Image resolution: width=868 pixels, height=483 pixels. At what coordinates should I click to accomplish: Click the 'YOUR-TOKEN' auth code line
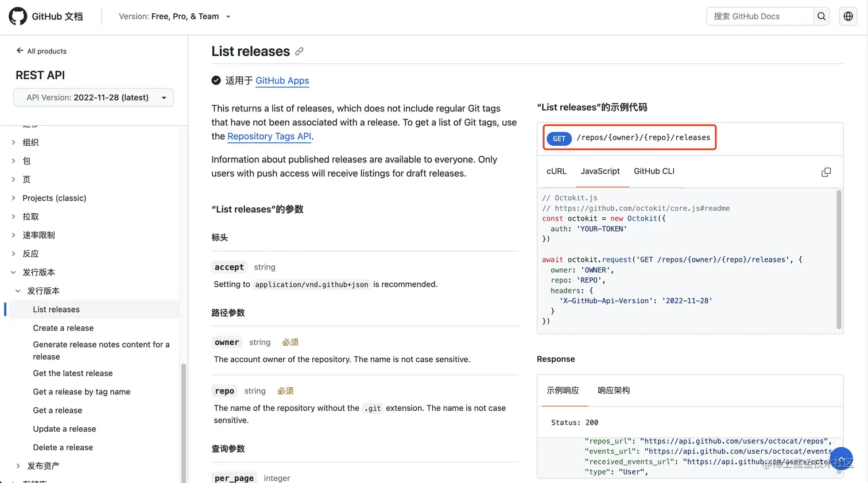tap(588, 229)
